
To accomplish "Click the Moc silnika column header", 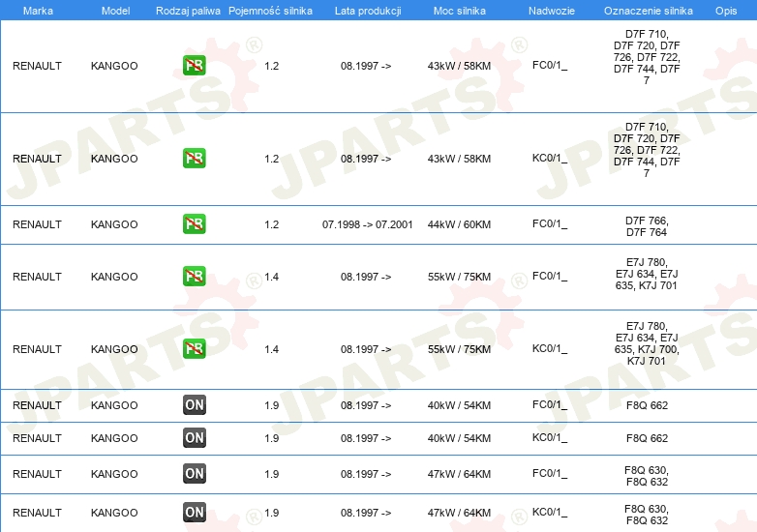I will click(x=459, y=10).
